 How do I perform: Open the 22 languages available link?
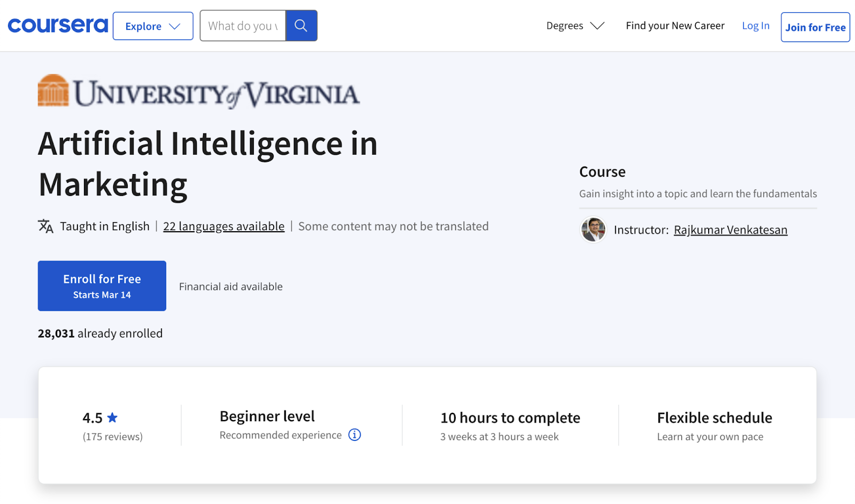click(223, 226)
